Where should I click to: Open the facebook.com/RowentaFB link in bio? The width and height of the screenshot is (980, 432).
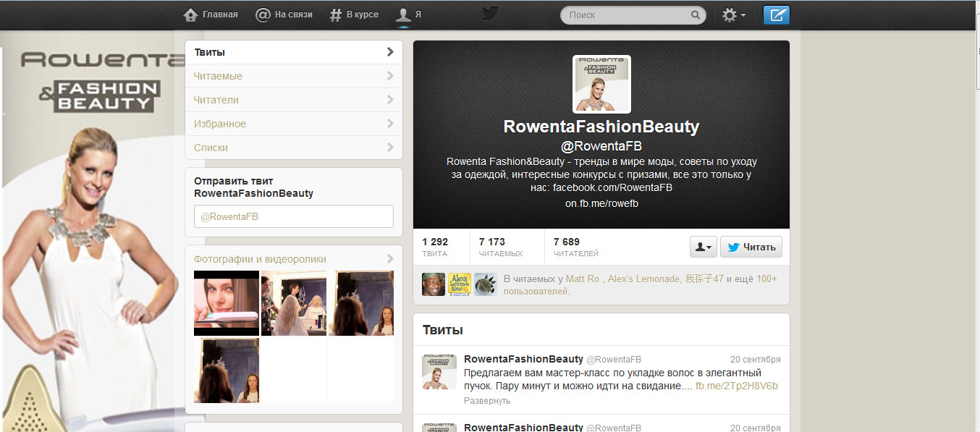click(612, 187)
